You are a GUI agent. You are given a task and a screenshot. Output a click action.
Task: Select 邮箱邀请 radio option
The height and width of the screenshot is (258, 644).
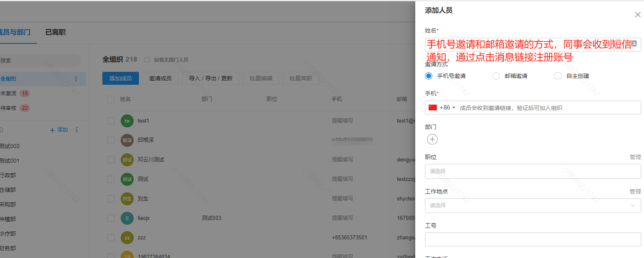496,76
